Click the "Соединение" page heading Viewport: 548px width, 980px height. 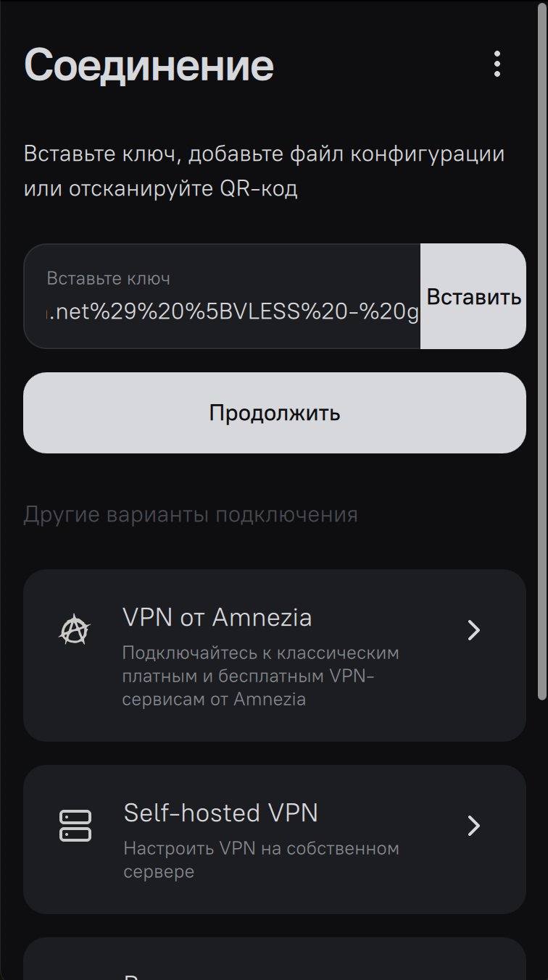click(149, 65)
